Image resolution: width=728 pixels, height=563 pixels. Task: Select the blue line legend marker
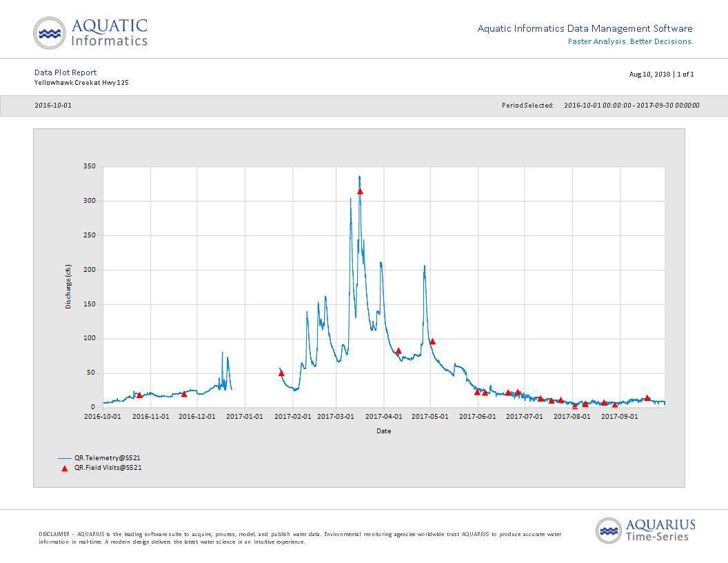tap(65, 458)
